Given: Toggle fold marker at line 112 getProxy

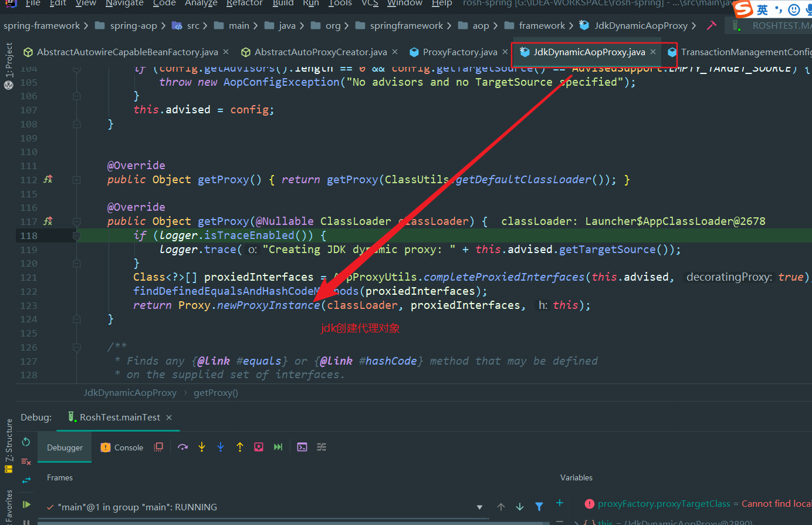Looking at the screenshot, I should point(76,180).
